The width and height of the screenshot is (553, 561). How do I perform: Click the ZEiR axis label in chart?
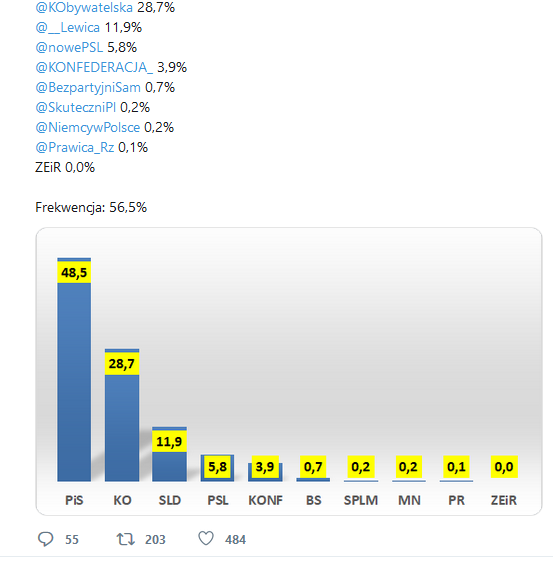(504, 500)
